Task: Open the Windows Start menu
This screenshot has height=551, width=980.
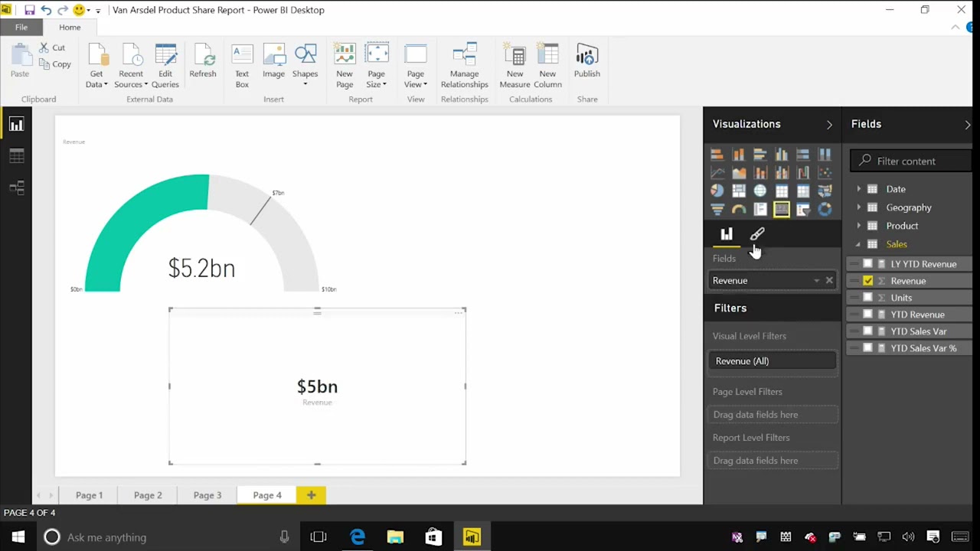Action: [18, 537]
